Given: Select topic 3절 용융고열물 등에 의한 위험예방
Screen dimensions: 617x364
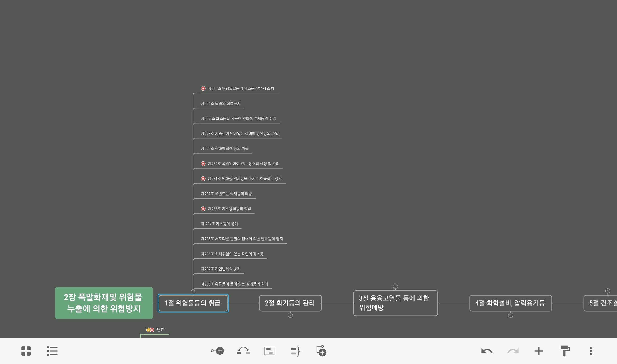Looking at the screenshot, I should 395,303.
